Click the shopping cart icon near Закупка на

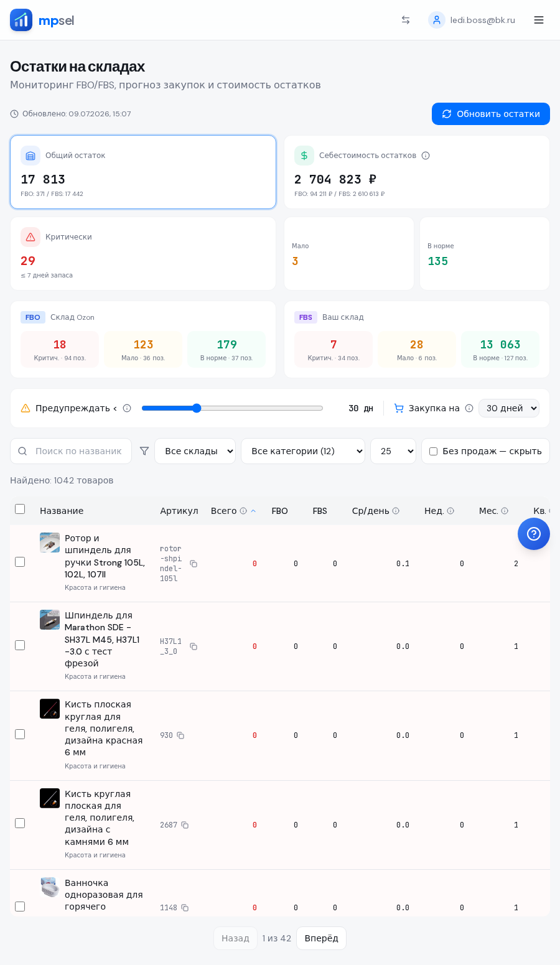(x=399, y=408)
